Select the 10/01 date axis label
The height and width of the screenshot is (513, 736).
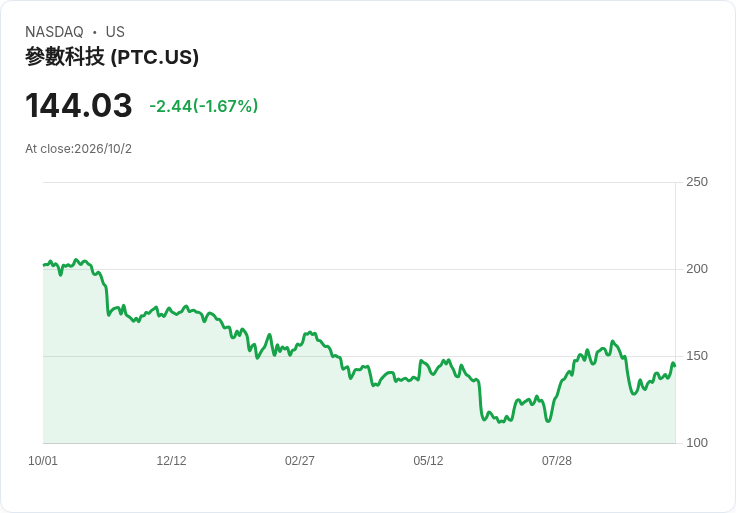coord(43,461)
